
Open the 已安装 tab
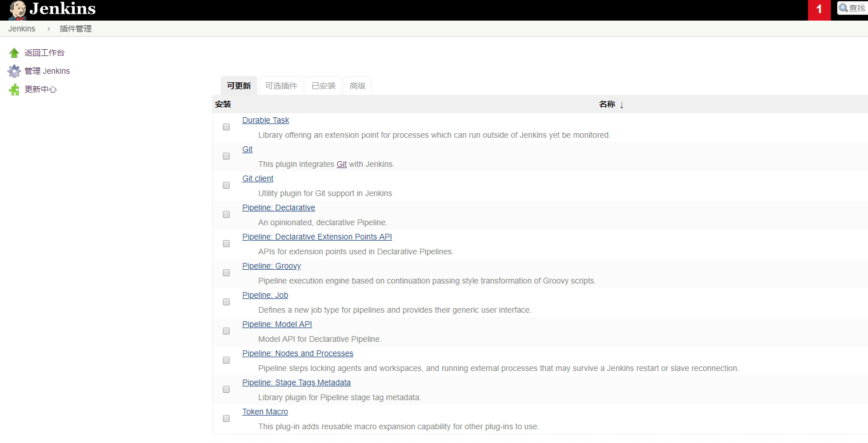click(x=323, y=85)
